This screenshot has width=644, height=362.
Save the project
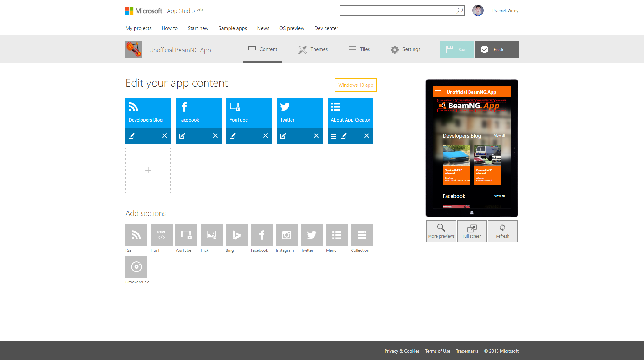point(457,49)
